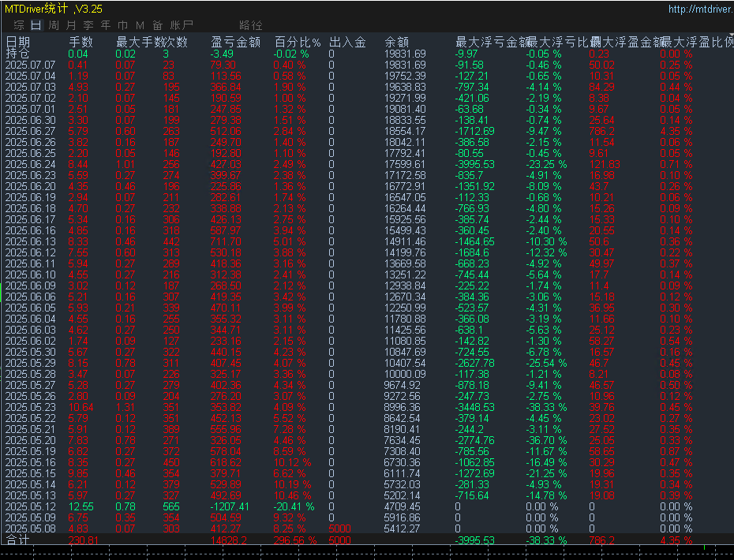The width and height of the screenshot is (734, 560).
Task: Click the 日期 column header
Action: (x=18, y=42)
